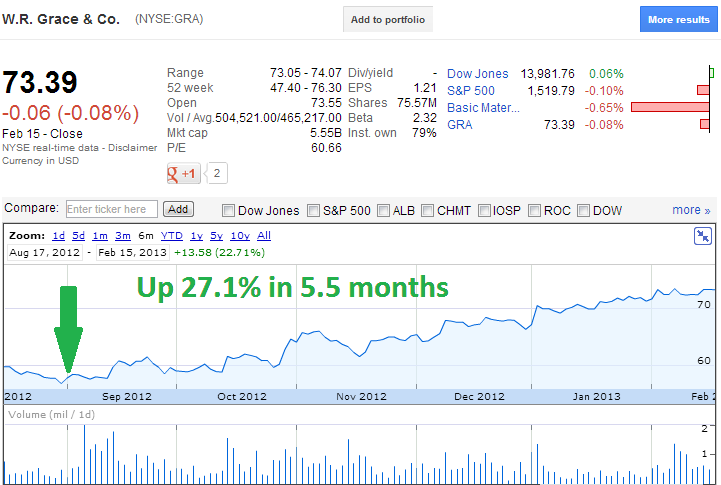Click the 52 week range value 47.40 - 76.30
721x485 pixels.
[x=306, y=87]
